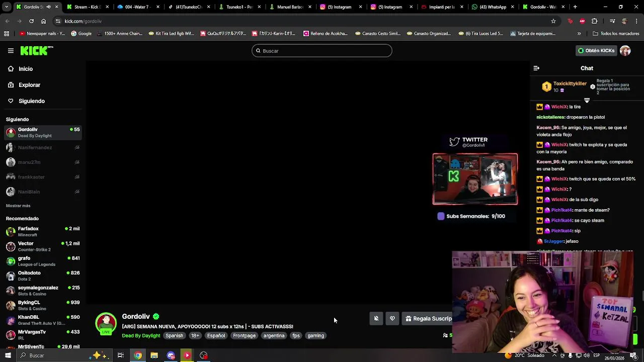This screenshot has width=644, height=362.
Task: Open recommended channel MrVargasTv
Action: click(43, 335)
